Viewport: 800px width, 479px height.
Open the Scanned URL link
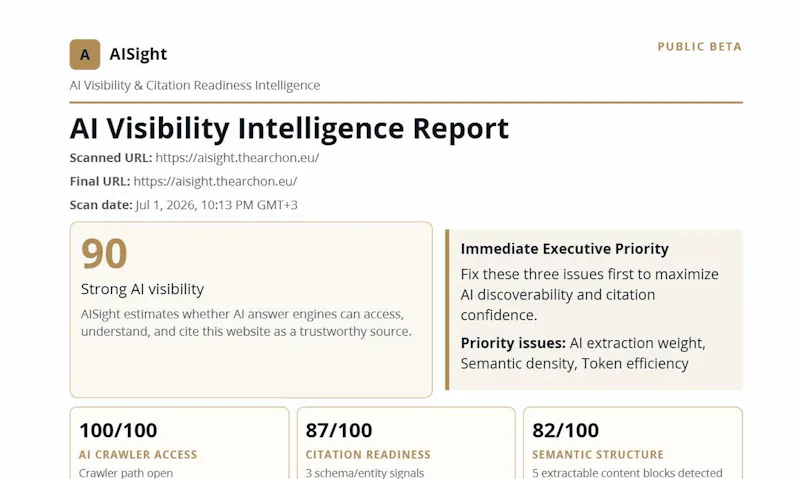point(237,158)
